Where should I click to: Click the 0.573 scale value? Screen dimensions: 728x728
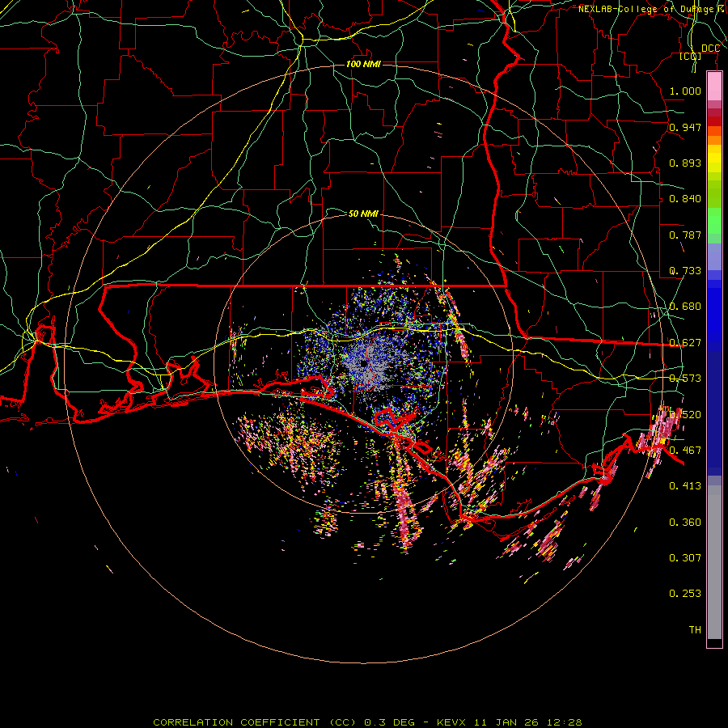coord(685,379)
